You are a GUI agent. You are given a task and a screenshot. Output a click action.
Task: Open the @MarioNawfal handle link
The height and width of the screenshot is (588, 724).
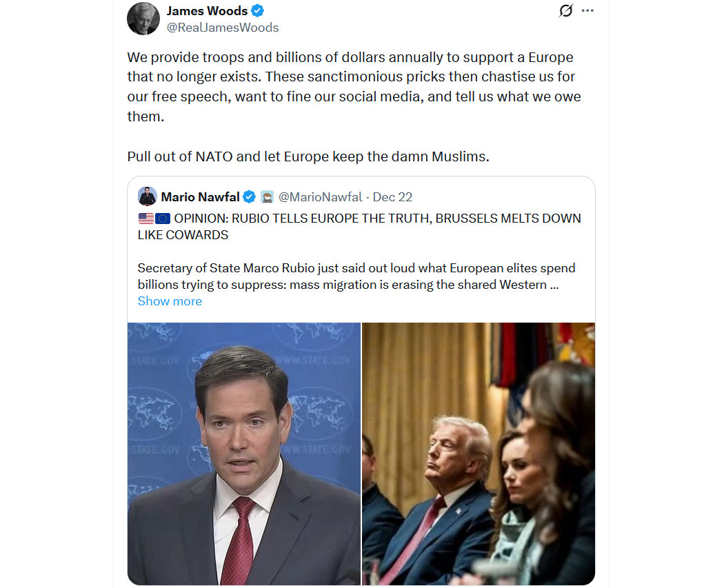point(321,197)
